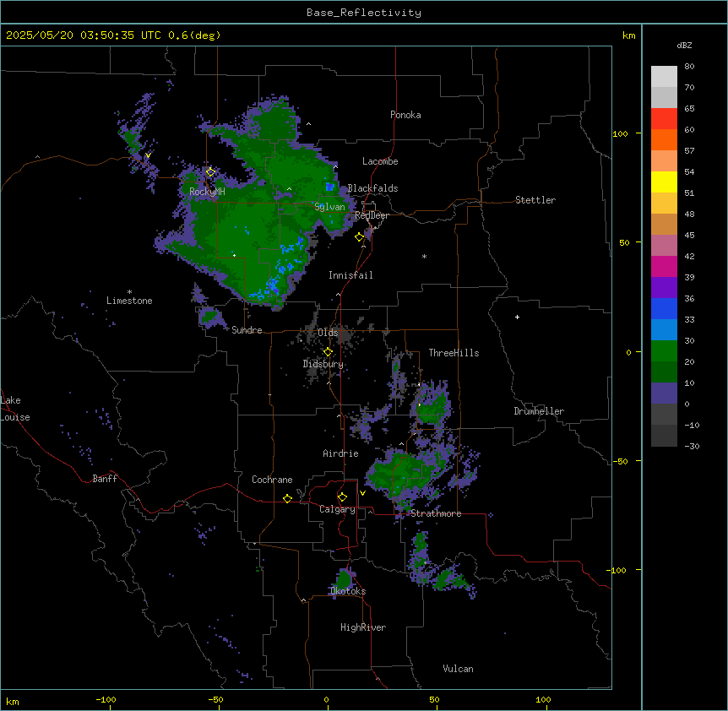The width and height of the screenshot is (728, 711).
Task: Click the Cochrane label
Action: click(x=272, y=480)
